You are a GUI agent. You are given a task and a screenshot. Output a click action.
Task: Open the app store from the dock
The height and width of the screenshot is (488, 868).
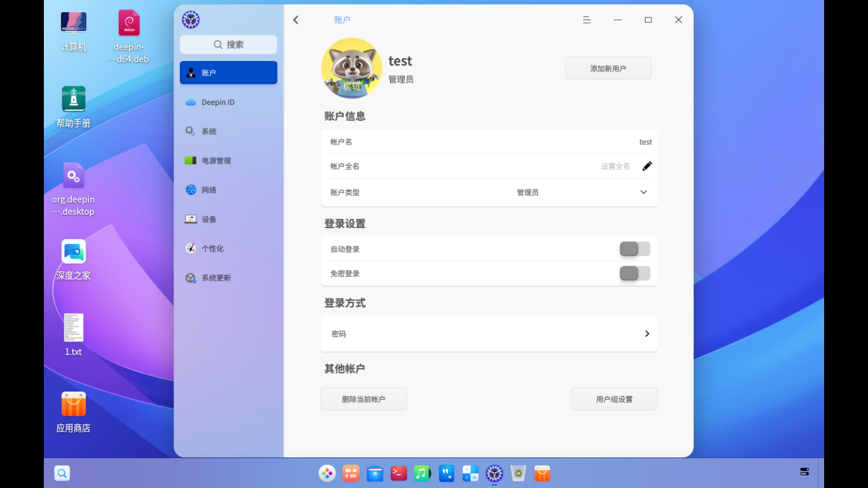click(542, 473)
